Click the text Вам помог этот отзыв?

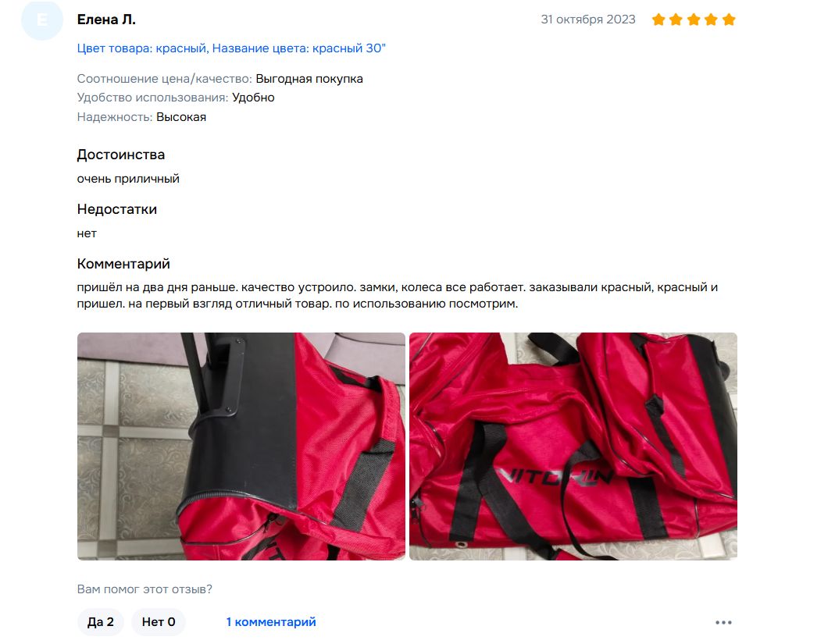point(145,589)
